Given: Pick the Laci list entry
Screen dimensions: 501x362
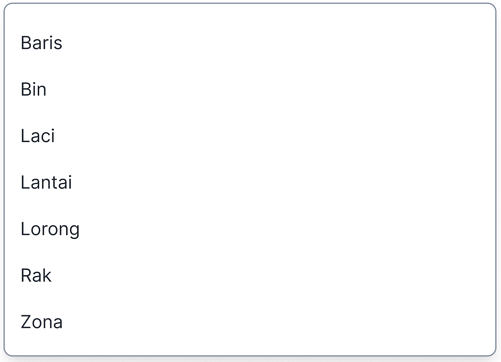Looking at the screenshot, I should (250, 136).
